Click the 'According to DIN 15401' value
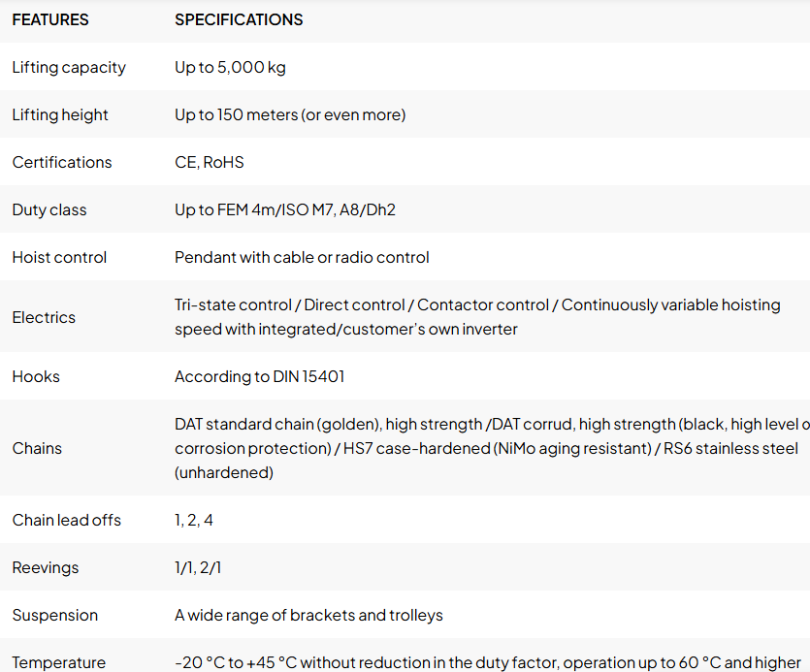810x672 pixels. click(x=260, y=376)
